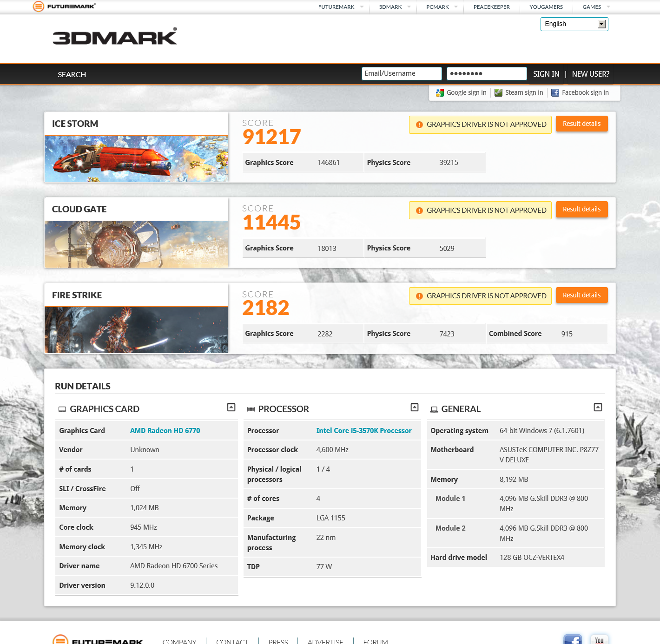Screen dimensions: 660x644
Task: Go to YOUGAMERS in top menu
Action: [x=546, y=7]
